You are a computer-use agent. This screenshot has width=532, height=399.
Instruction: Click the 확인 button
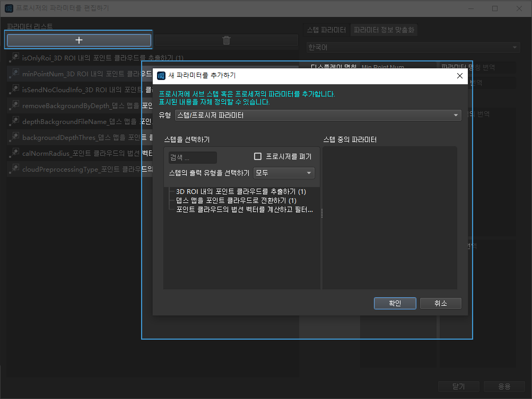pyautogui.click(x=395, y=304)
